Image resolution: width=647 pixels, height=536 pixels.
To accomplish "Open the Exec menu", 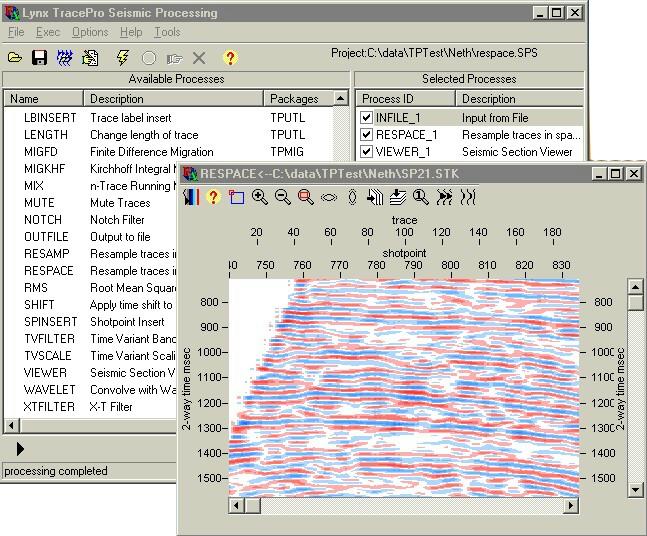I will coord(48,32).
